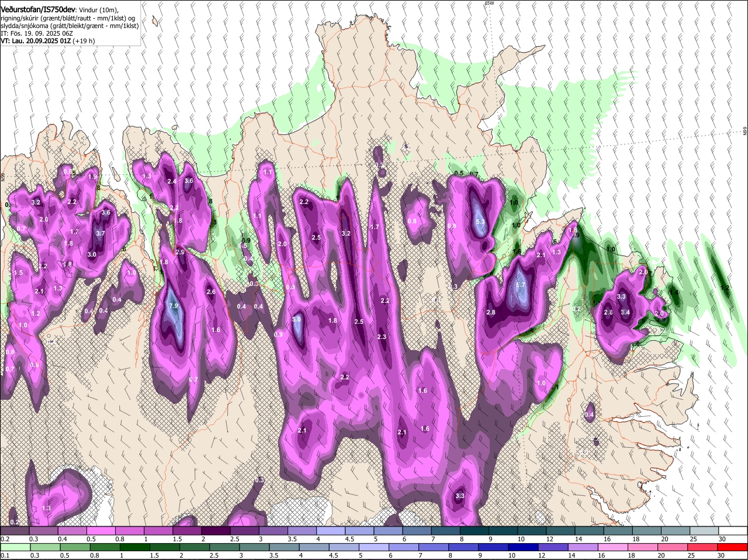Click the 0.1 number under the lower scale
748x560 pixels.
point(5,555)
